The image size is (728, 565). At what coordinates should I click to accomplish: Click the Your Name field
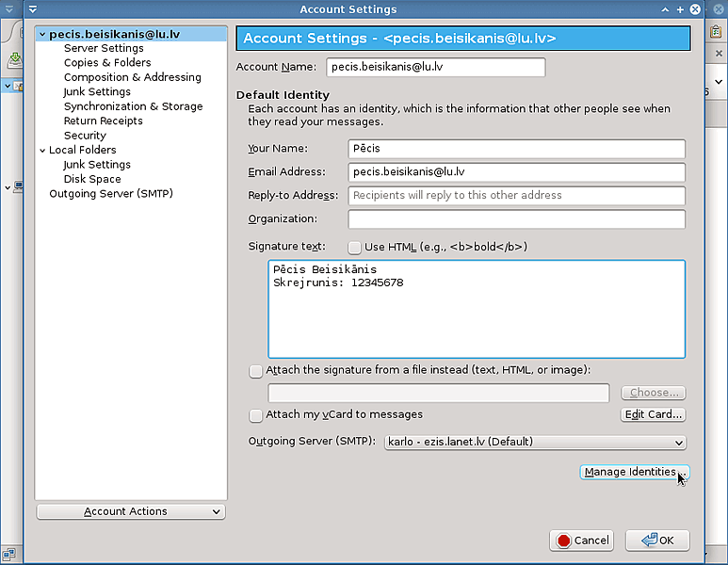tap(516, 149)
